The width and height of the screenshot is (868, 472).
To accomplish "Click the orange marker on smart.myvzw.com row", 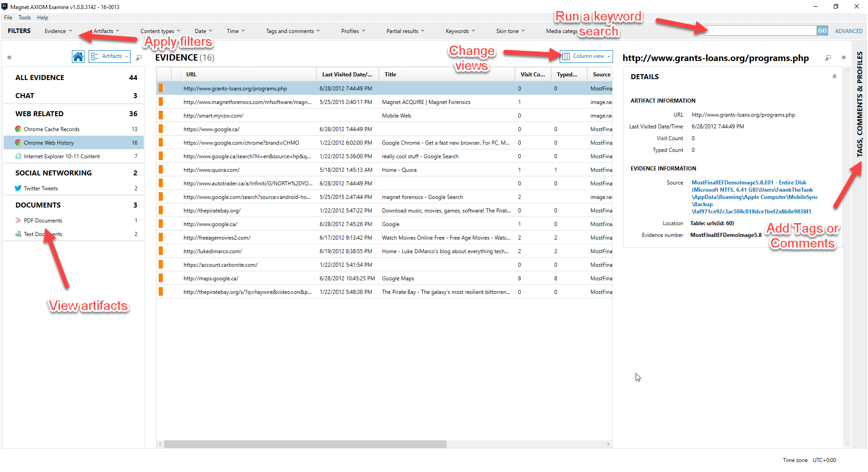I will [x=160, y=115].
